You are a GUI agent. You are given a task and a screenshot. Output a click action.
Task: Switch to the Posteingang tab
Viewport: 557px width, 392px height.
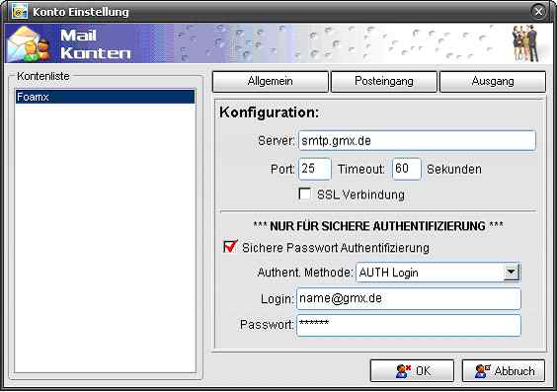pos(384,81)
